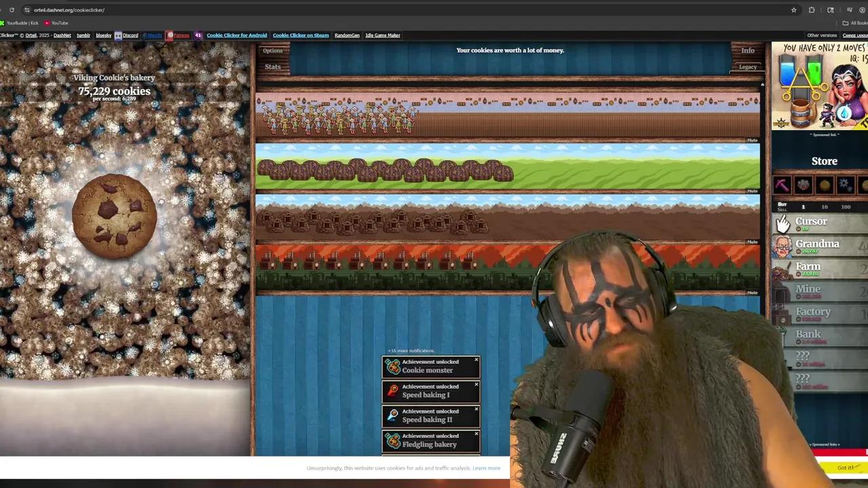Open the Stats menu
The image size is (868, 488).
273,66
